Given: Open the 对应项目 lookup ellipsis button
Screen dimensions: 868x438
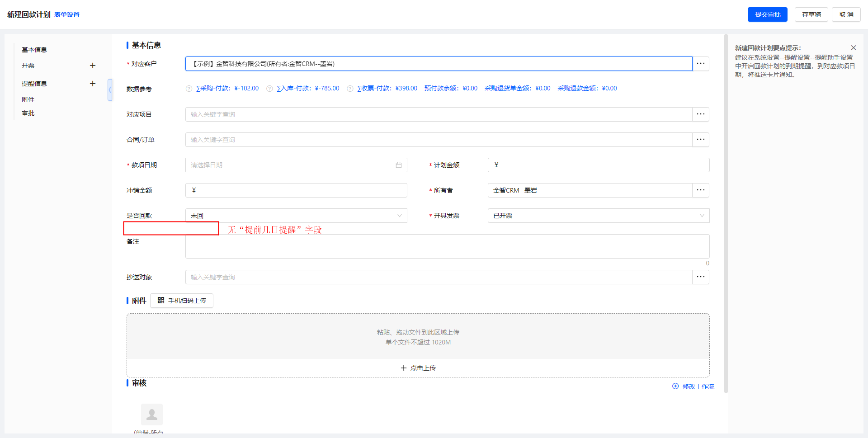Looking at the screenshot, I should tap(700, 114).
